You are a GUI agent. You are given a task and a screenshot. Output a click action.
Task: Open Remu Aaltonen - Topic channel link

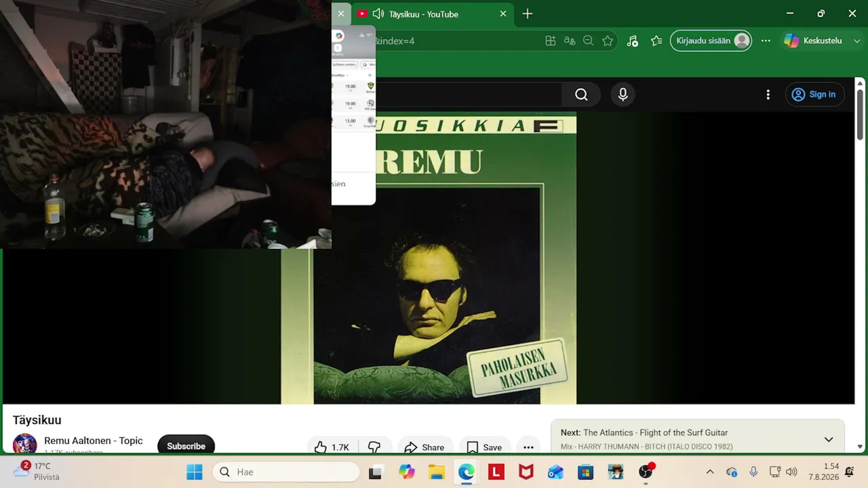coord(94,441)
